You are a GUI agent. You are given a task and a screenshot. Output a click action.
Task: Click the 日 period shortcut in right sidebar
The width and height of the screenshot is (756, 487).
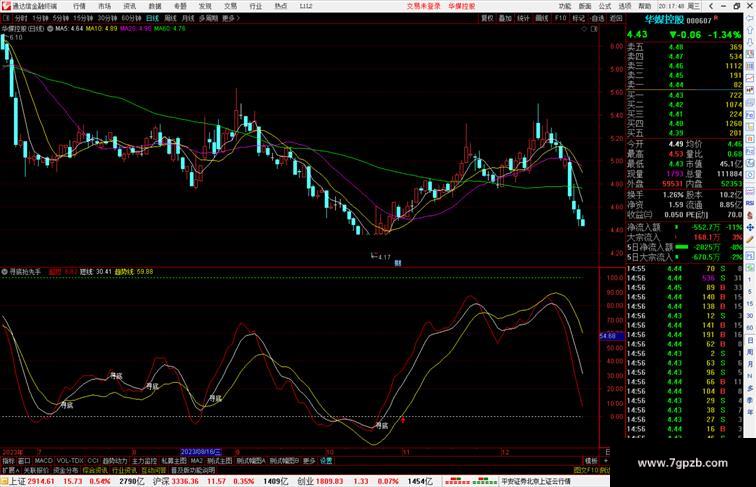click(750, 340)
